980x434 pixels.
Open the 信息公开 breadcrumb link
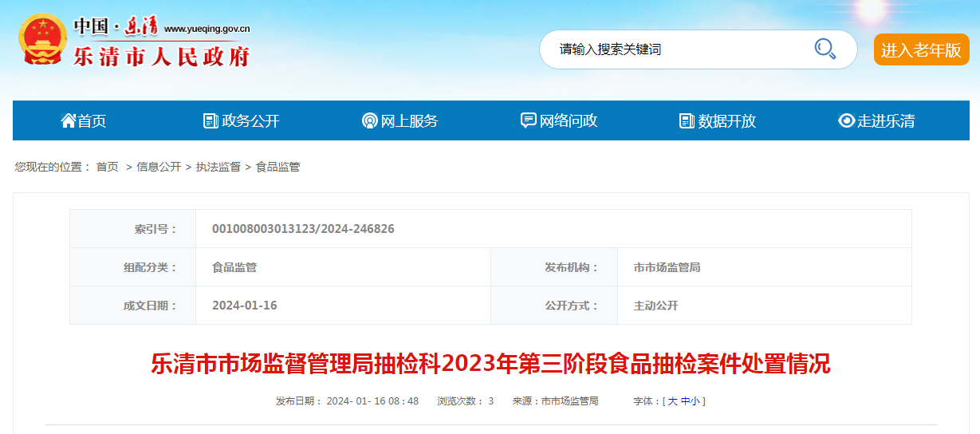click(159, 167)
